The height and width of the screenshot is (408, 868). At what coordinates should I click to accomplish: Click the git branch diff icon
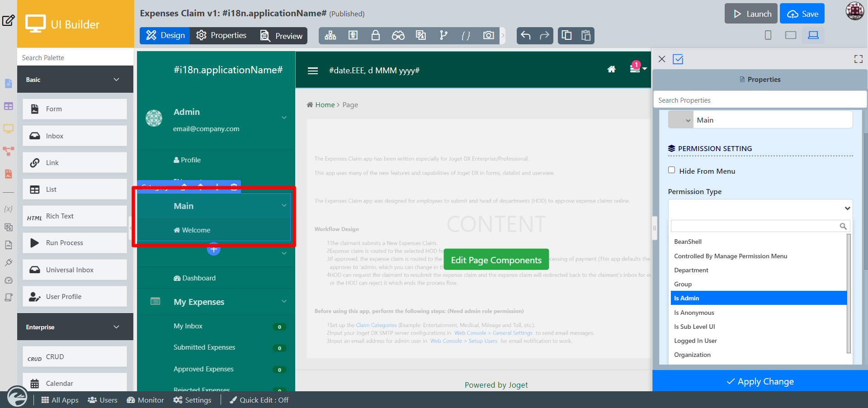(x=443, y=35)
